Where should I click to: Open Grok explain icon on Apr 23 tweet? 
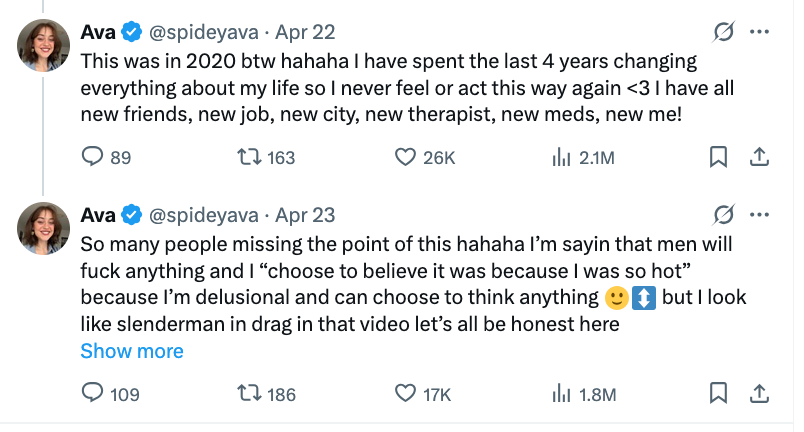(x=723, y=215)
